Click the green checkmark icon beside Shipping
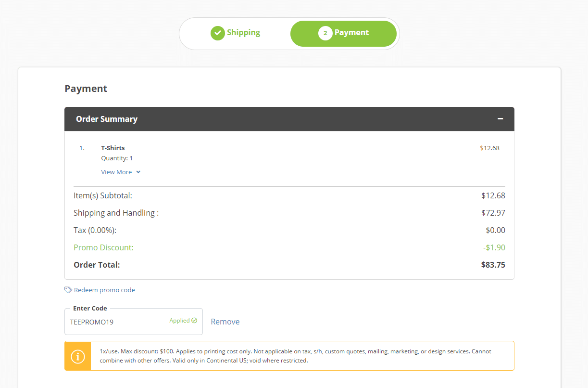Image resolution: width=588 pixels, height=388 pixels. tap(217, 33)
